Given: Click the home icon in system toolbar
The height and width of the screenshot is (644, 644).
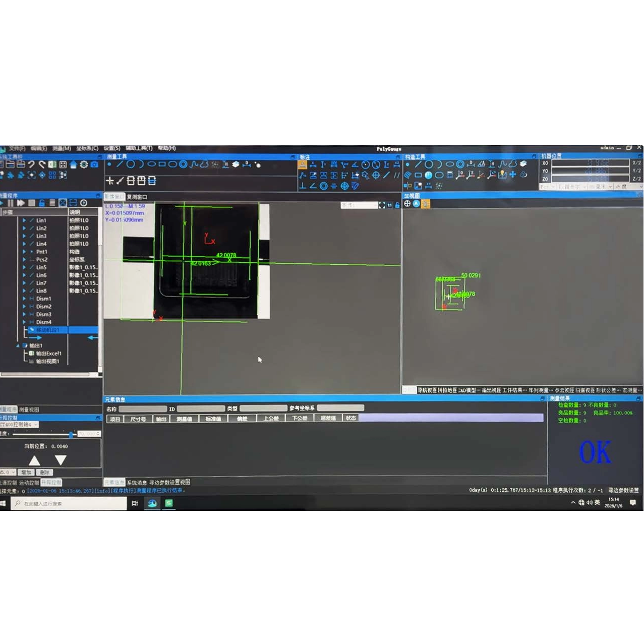Looking at the screenshot, I should (x=74, y=164).
